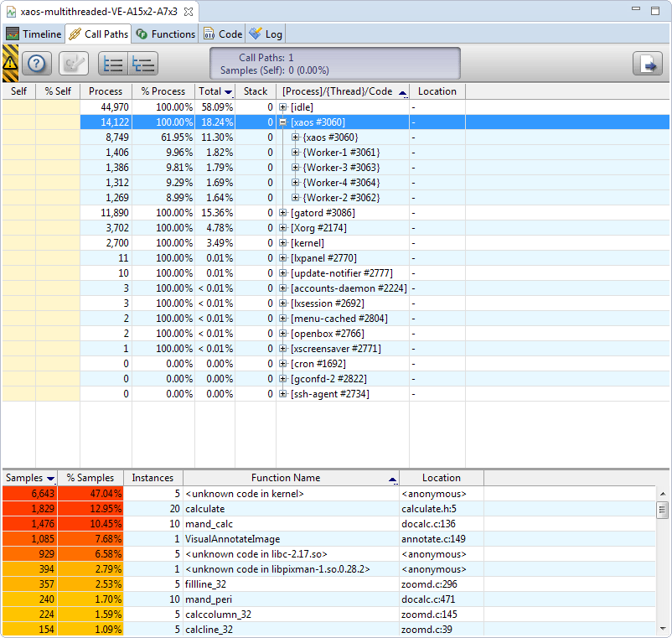Sort by the Stack column header

[256, 91]
